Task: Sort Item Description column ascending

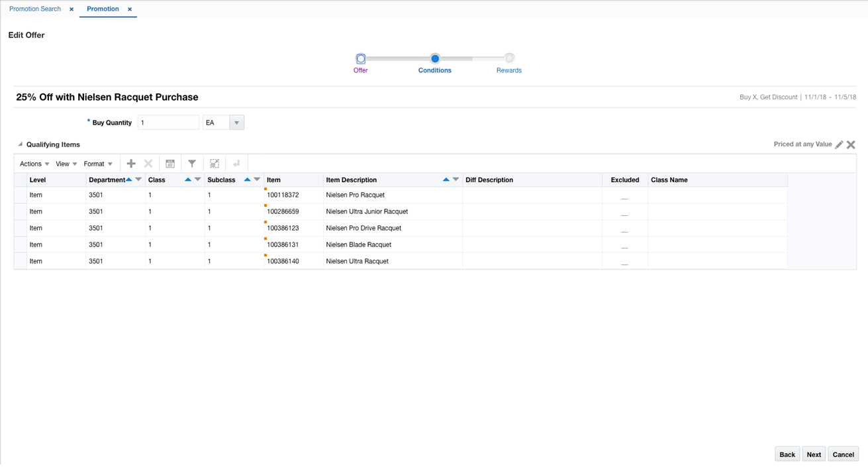Action: [446, 180]
